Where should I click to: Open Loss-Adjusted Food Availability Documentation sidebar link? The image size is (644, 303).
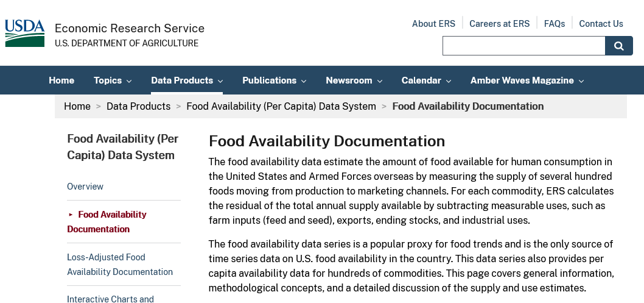coord(120,265)
